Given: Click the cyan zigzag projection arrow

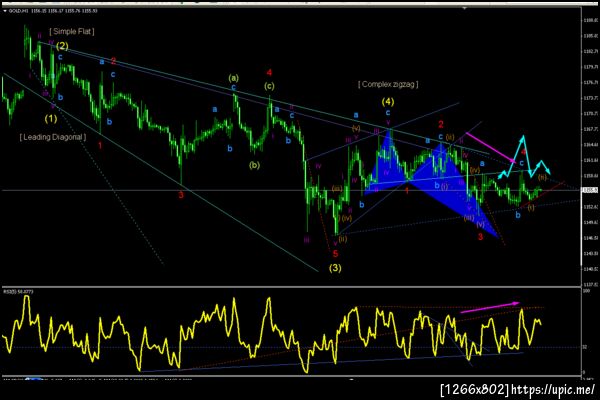Looking at the screenshot, I should (x=524, y=157).
